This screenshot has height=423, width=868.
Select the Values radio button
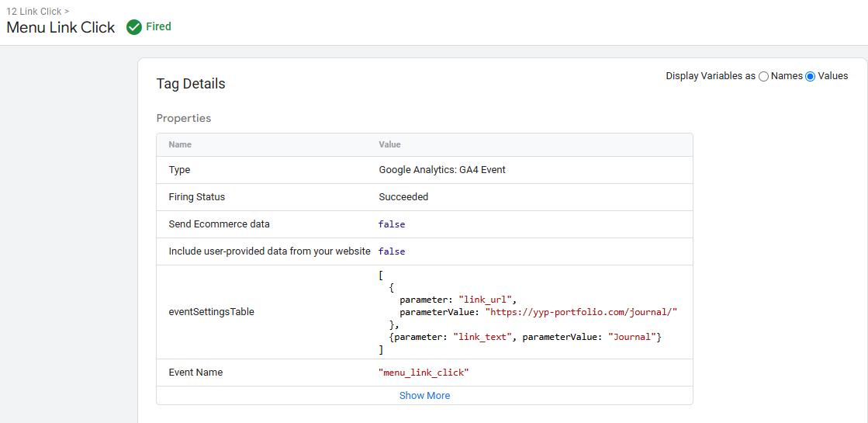[811, 76]
